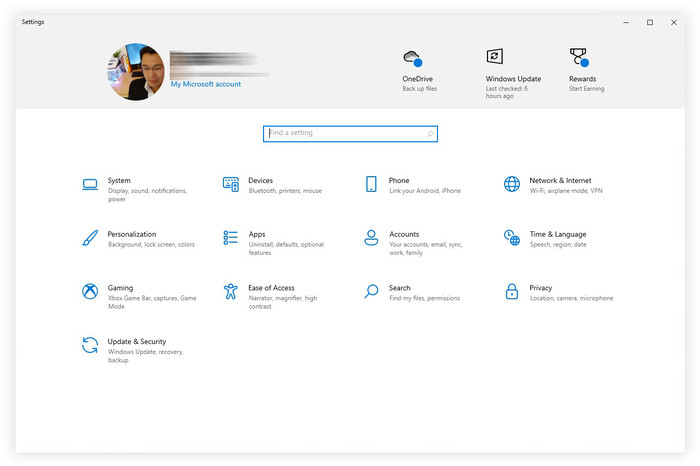Open the Time & Language icon

[511, 238]
